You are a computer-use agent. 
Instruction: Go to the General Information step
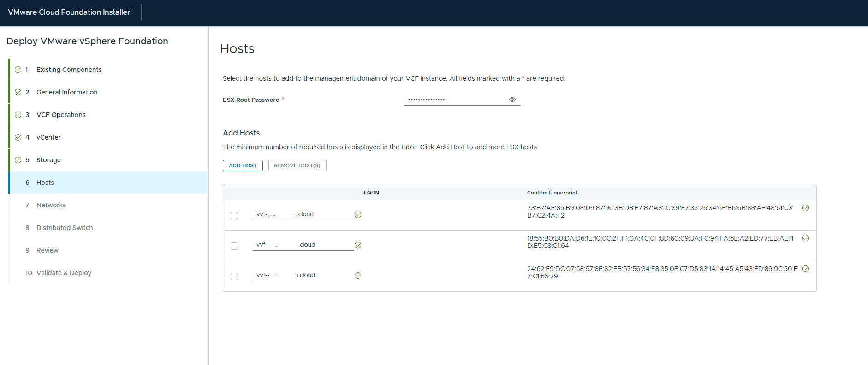pyautogui.click(x=67, y=92)
